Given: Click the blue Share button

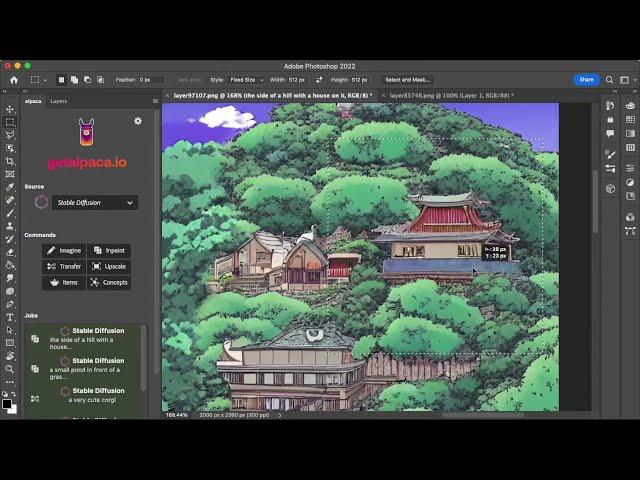Looking at the screenshot, I should point(587,80).
